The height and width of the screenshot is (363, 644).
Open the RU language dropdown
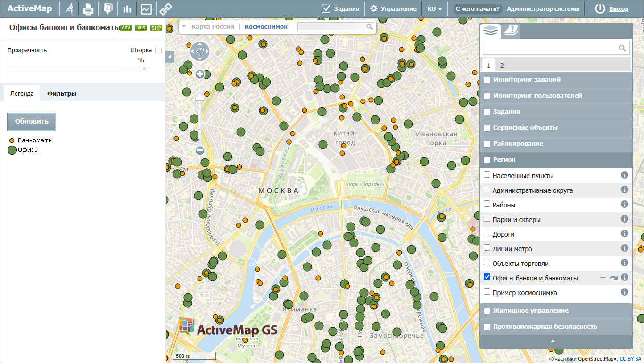coord(434,8)
